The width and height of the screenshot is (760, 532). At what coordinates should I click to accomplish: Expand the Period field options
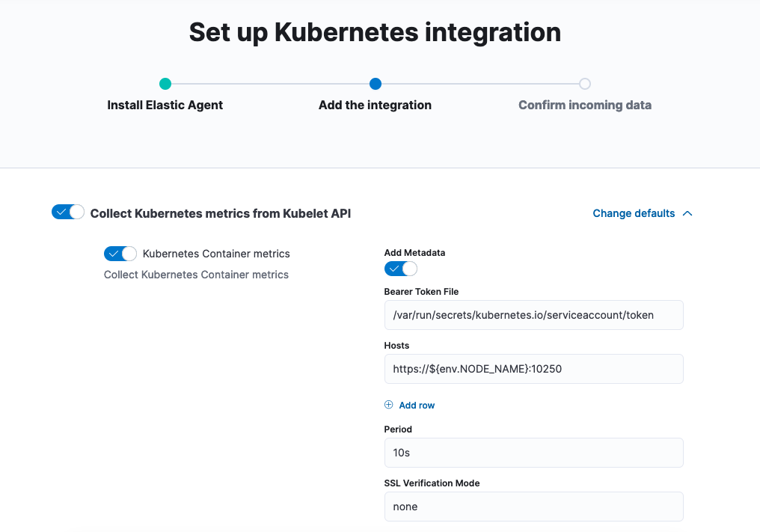[x=533, y=452]
